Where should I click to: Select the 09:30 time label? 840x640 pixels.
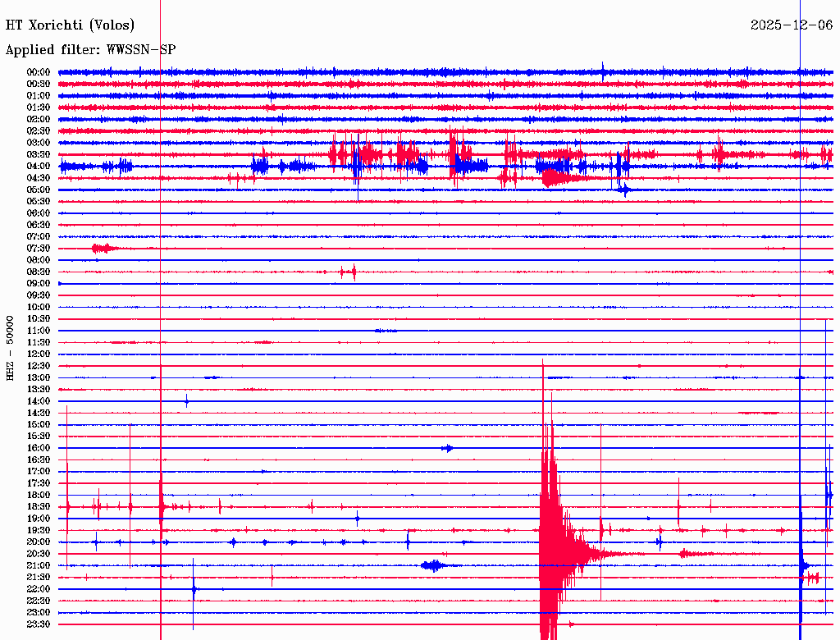click(x=39, y=295)
